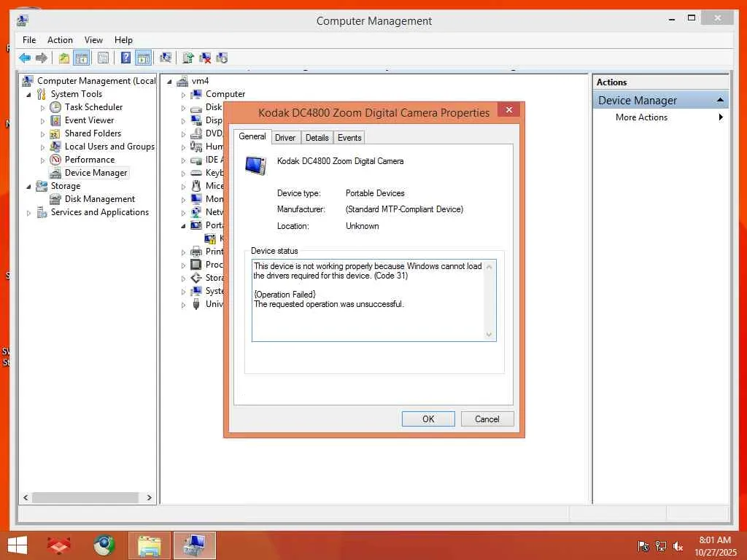Viewport: 747px width, 560px height.
Task: Click OK in the Properties dialog
Action: coord(427,419)
